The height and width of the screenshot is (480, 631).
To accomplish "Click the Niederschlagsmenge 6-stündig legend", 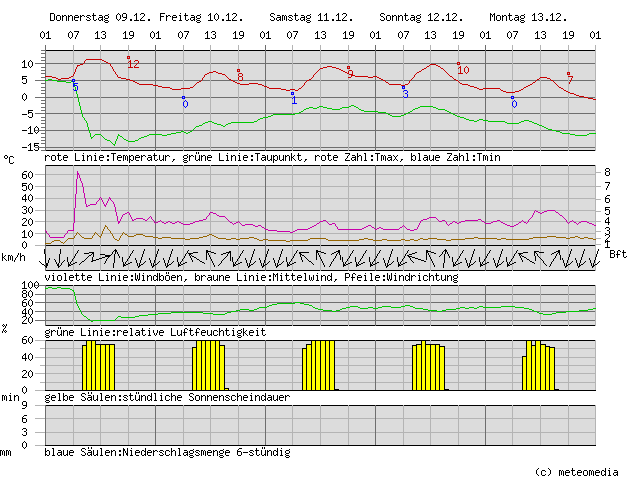I will tap(167, 453).
